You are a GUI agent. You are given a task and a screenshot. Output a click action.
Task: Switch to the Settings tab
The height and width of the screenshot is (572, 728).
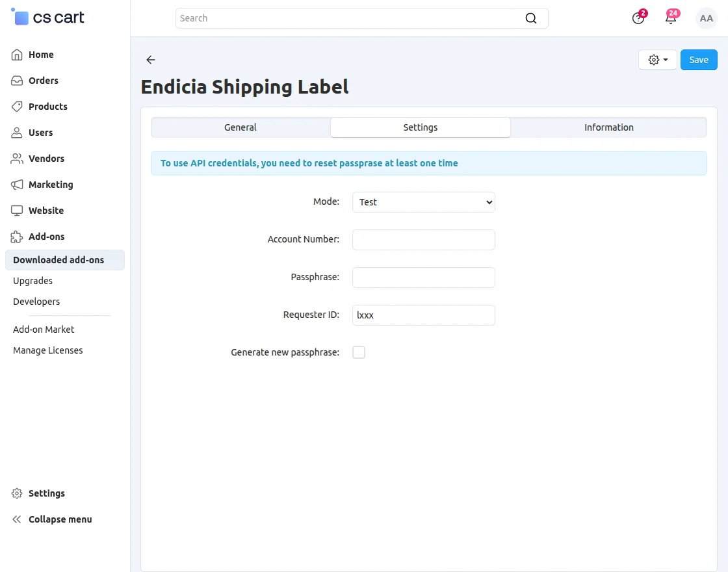point(420,127)
